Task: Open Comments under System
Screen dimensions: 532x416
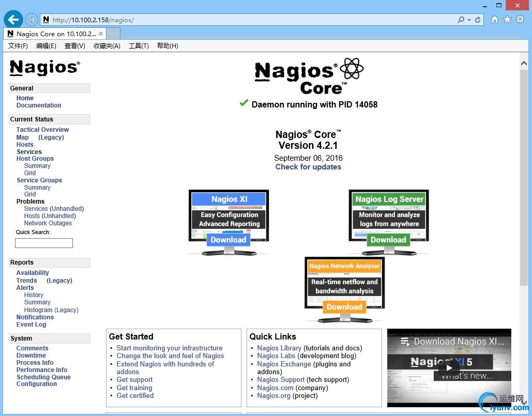Action: 32,348
